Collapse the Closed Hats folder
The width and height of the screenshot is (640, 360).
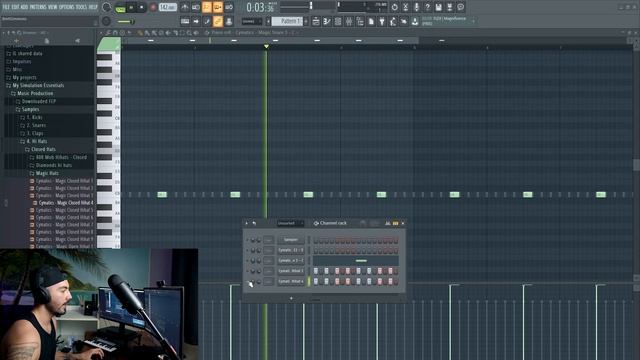click(42, 149)
